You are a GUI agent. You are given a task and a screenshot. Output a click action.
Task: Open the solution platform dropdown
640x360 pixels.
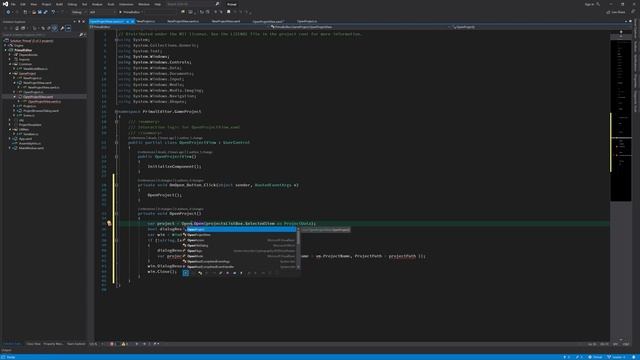[102, 12]
